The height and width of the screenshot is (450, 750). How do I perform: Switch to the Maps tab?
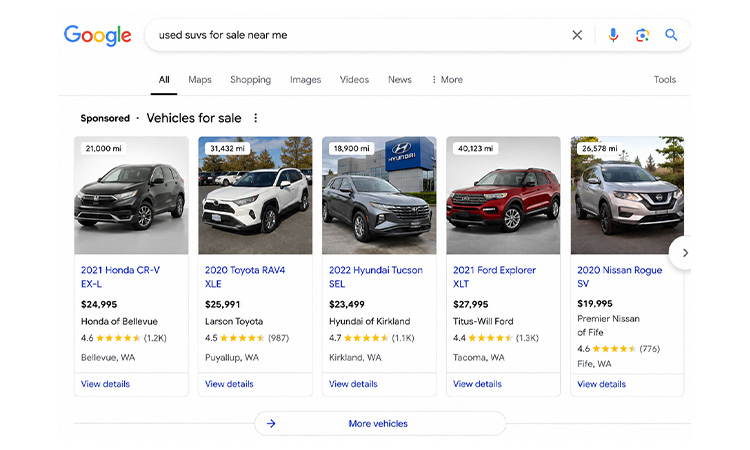[x=200, y=79]
